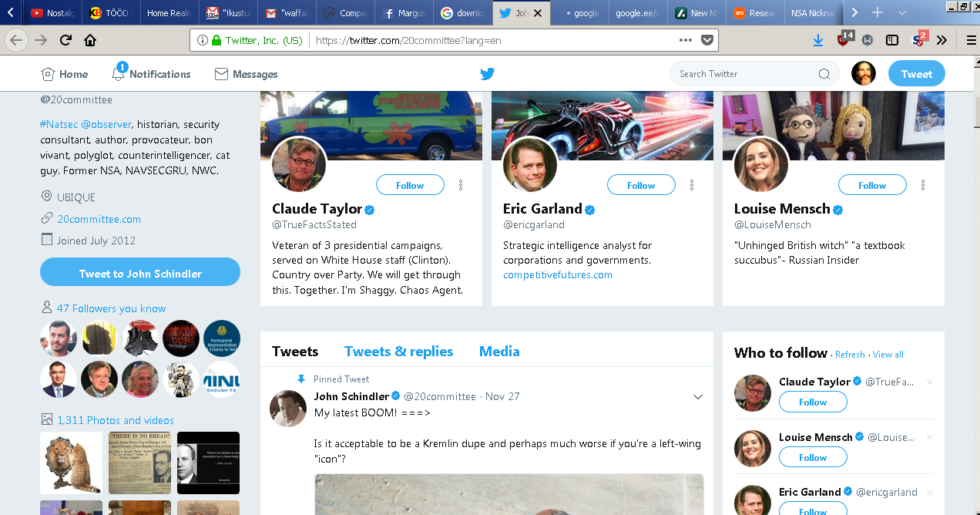Image resolution: width=980 pixels, height=515 pixels.
Task: Click the search magnifier icon
Action: pos(824,74)
